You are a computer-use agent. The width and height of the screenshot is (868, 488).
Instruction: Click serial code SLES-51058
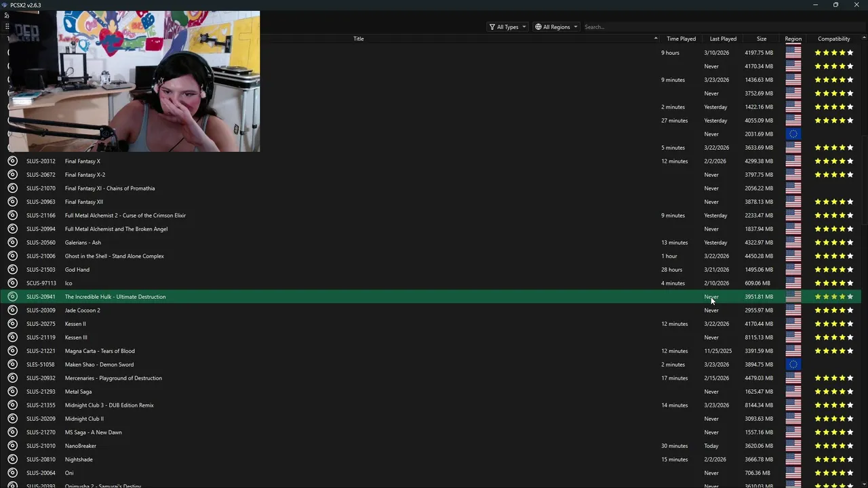tap(41, 365)
